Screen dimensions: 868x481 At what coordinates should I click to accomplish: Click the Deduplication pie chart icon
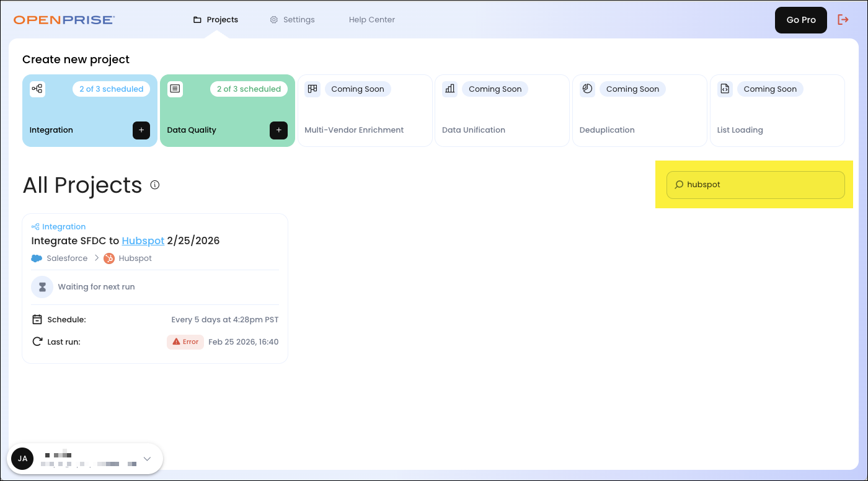[588, 89]
